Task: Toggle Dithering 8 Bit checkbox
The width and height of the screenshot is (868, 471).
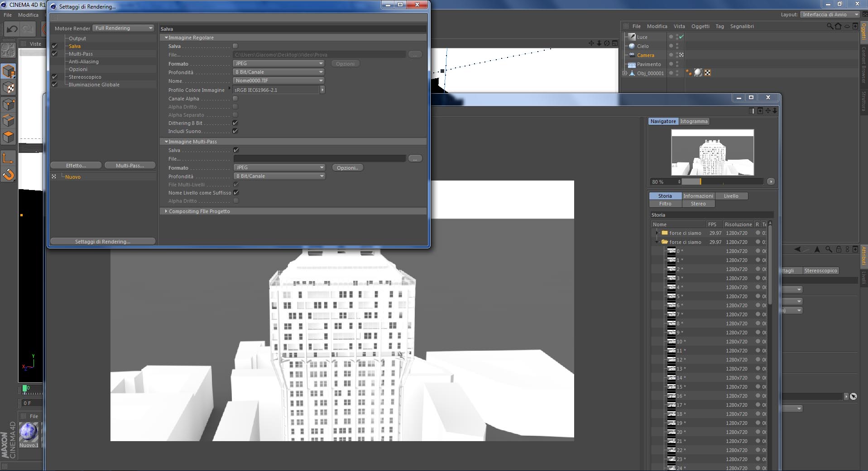Action: pyautogui.click(x=235, y=123)
